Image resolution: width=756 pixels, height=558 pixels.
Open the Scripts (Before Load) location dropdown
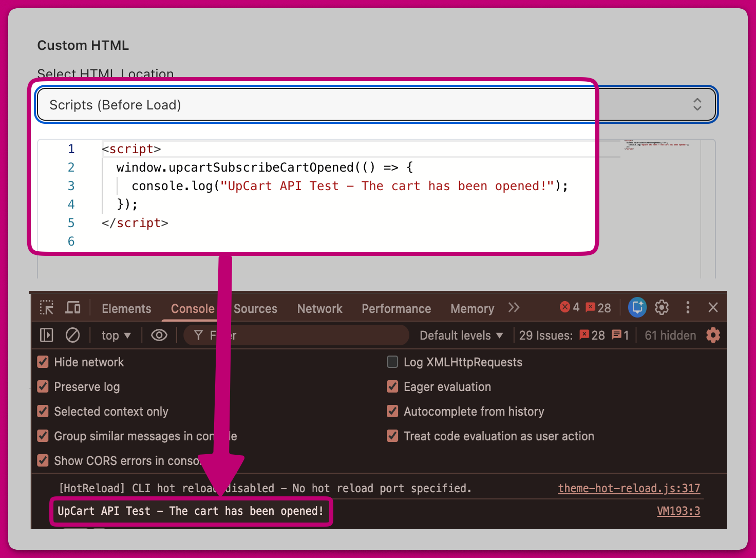pyautogui.click(x=376, y=105)
